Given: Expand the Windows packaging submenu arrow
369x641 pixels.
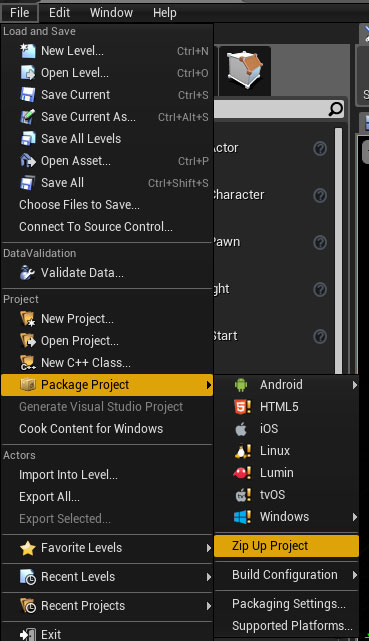Looking at the screenshot, I should tap(355, 517).
